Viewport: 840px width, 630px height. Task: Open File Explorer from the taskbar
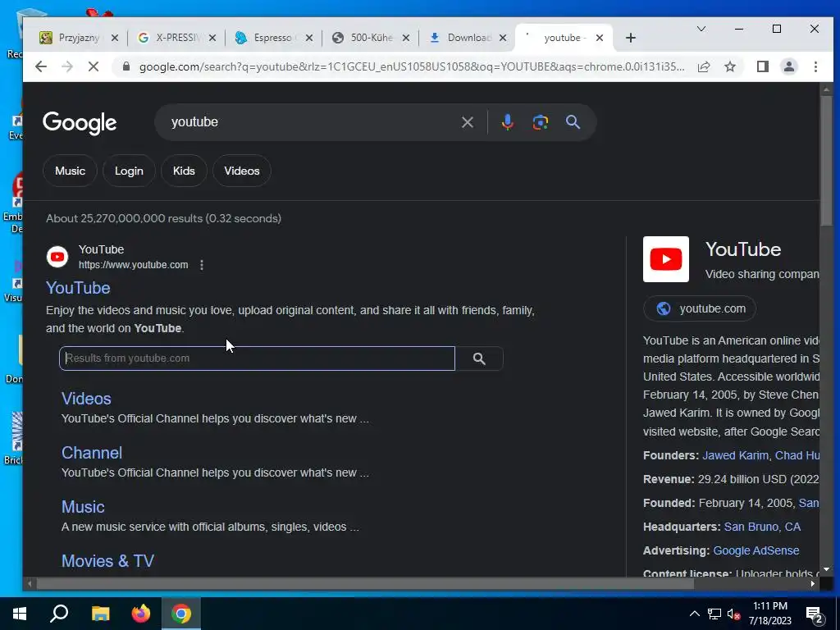[100, 614]
